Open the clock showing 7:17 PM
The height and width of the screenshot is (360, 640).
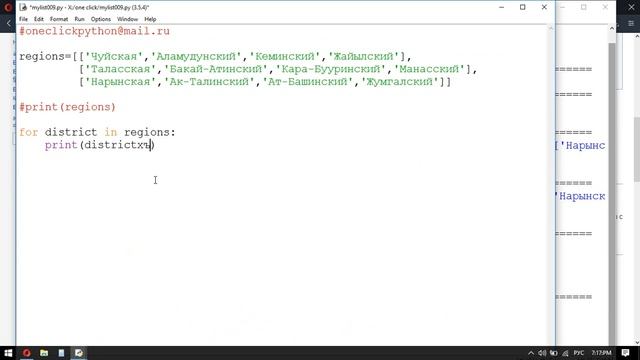coord(602,353)
